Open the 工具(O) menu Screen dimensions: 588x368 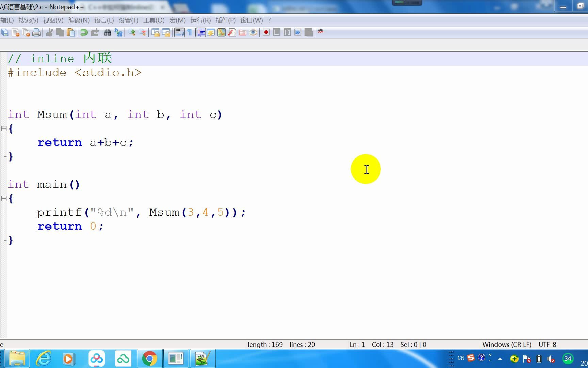point(154,20)
